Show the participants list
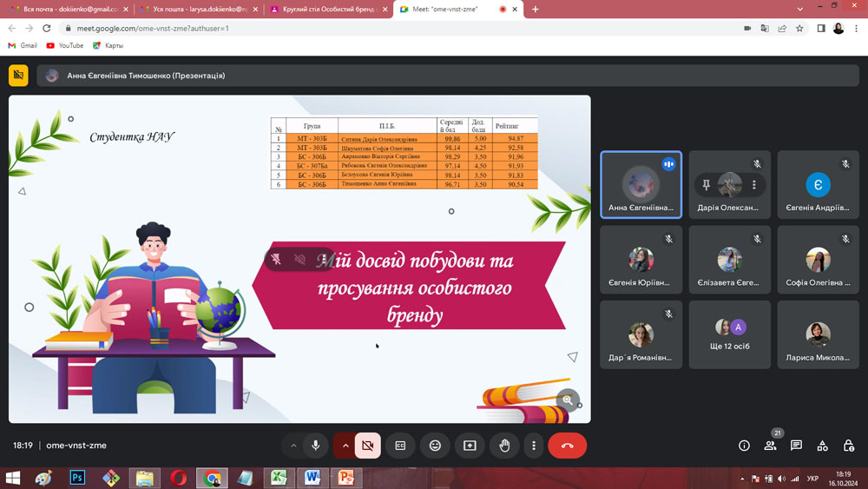The height and width of the screenshot is (489, 868). [x=770, y=446]
